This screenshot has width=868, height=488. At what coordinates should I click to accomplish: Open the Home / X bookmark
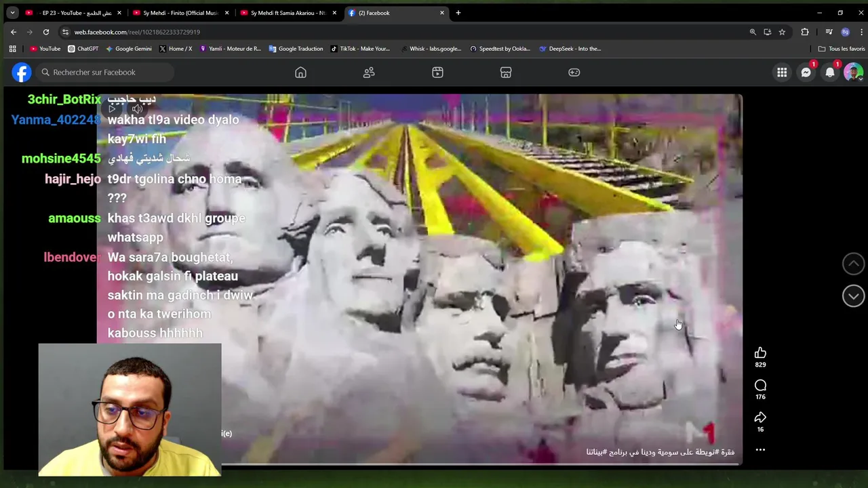pyautogui.click(x=175, y=49)
